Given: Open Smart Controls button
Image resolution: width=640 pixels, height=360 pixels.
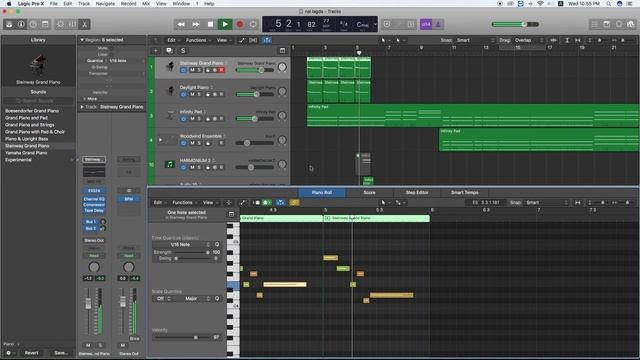Looking at the screenshot, I should coord(60,24).
